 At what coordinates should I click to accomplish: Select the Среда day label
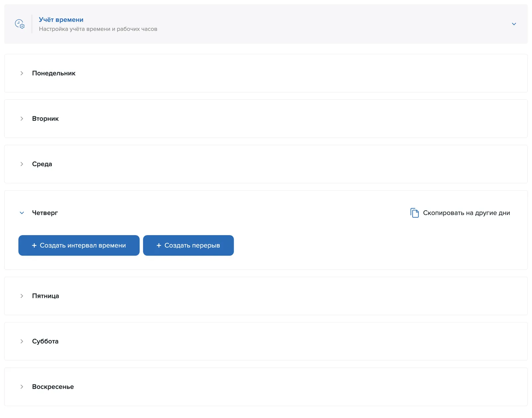(x=42, y=164)
